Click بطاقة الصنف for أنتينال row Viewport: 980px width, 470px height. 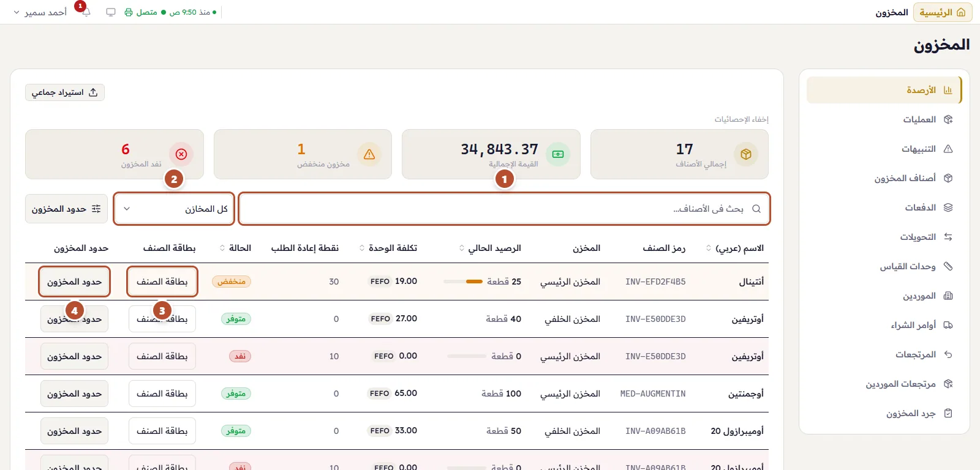click(162, 282)
